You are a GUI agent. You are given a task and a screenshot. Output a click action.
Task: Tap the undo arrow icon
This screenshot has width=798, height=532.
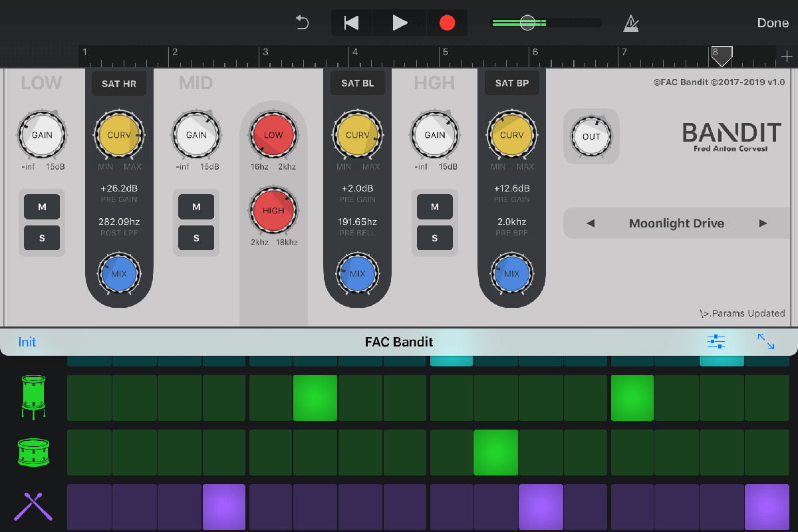tap(303, 23)
